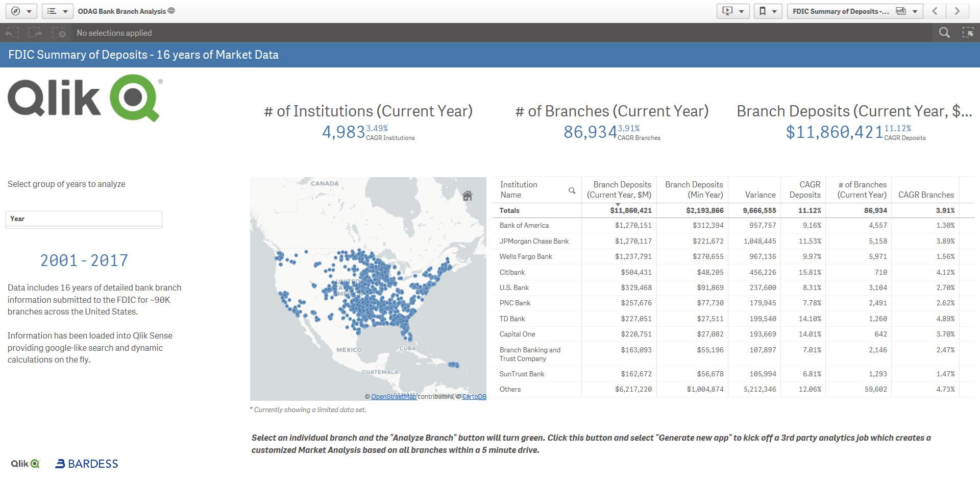
Task: Open the navigation compass menu
Action: click(x=21, y=11)
